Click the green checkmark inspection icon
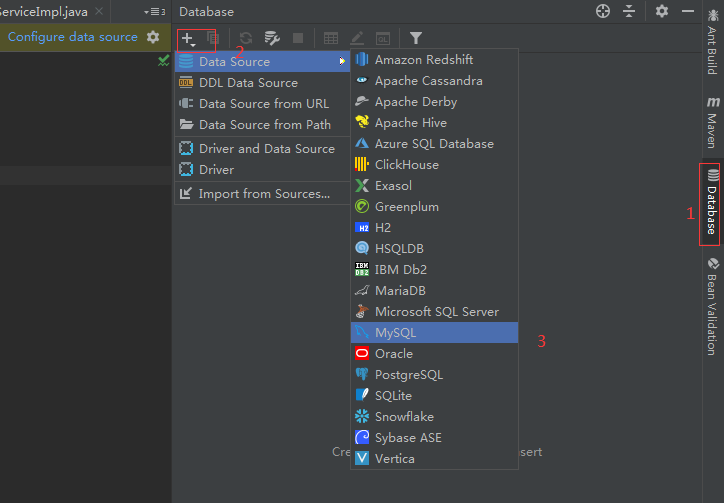Screen dimensions: 724x503 point(163,61)
